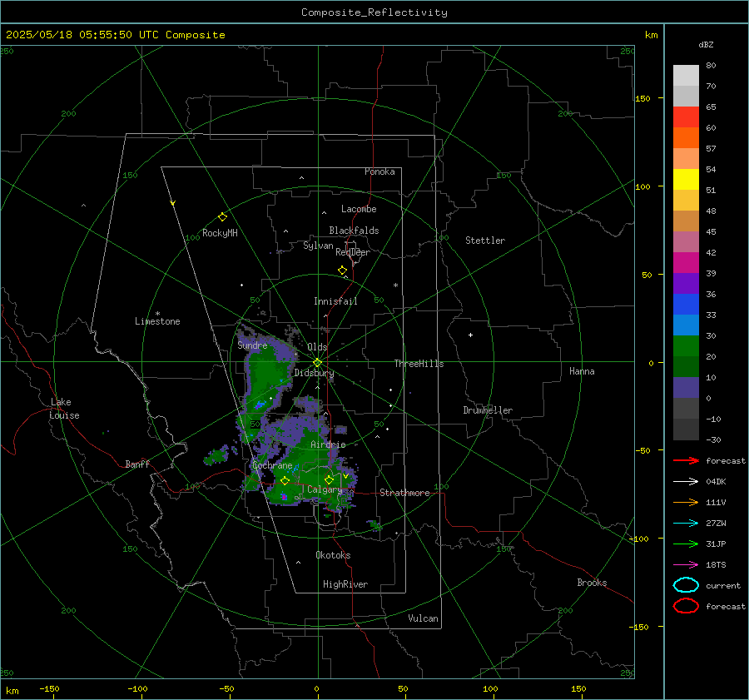Click the red forecast arrow in legend

coord(686,460)
